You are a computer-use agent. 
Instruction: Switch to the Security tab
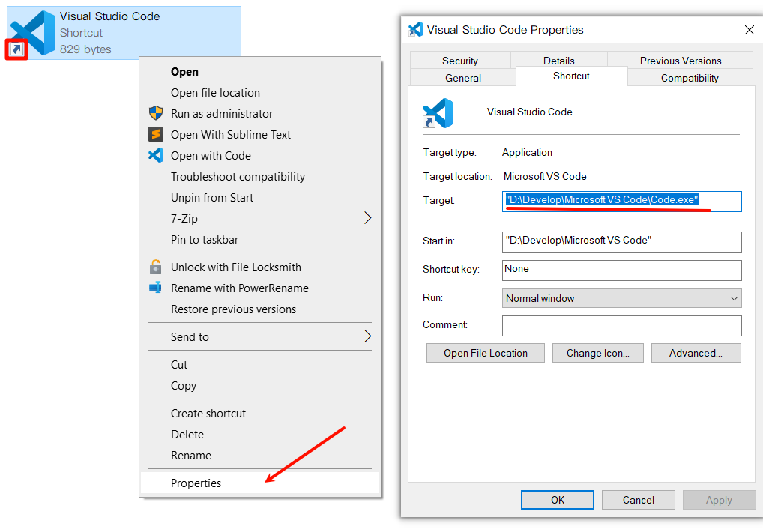tap(460, 61)
